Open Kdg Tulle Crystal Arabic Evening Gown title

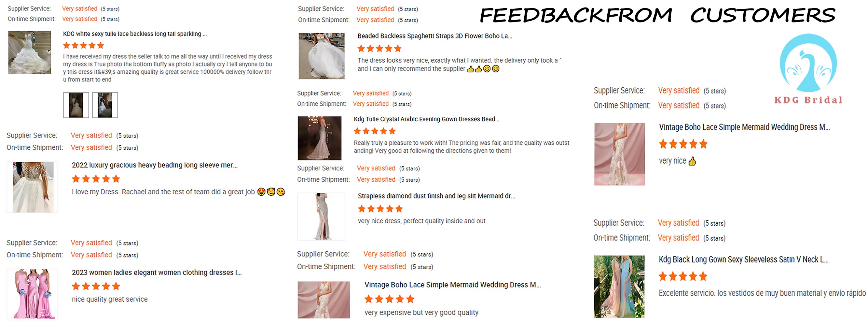click(x=426, y=119)
